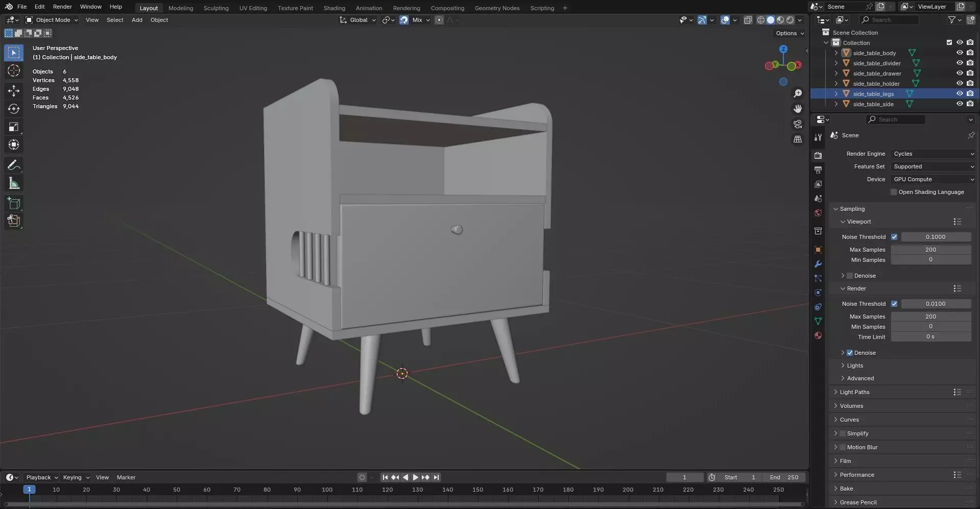The image size is (980, 509).
Task: Open the Output properties tab
Action: (818, 169)
